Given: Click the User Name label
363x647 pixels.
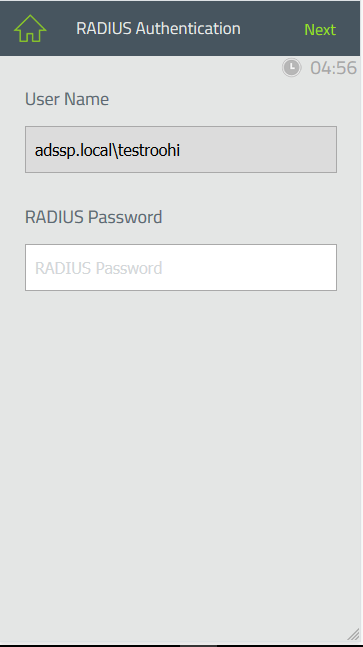Looking at the screenshot, I should 67,99.
